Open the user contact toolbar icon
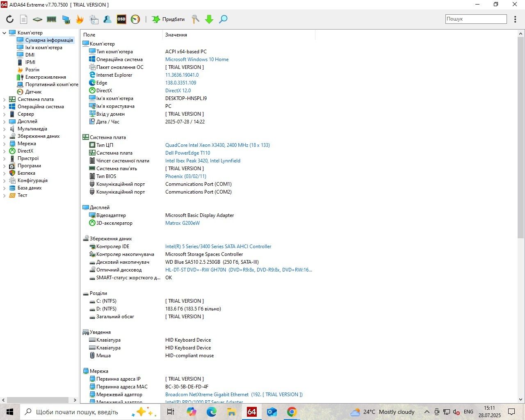Screen dimensions: 525x420 [x=107, y=19]
